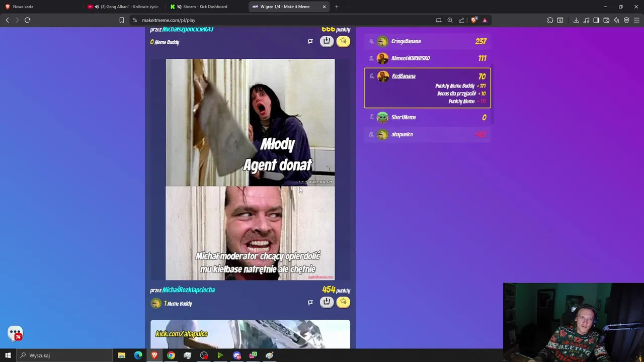Screen dimensions: 644x362
Task: Open the Brave Wallet icon
Action: point(606,20)
